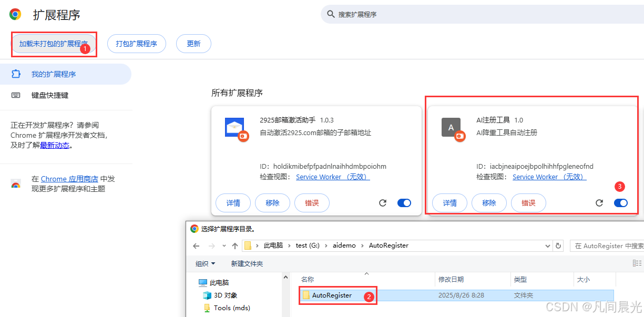View 错误 for 2925邮箱激活助手
Image resolution: width=644 pixels, height=317 pixels.
(312, 203)
